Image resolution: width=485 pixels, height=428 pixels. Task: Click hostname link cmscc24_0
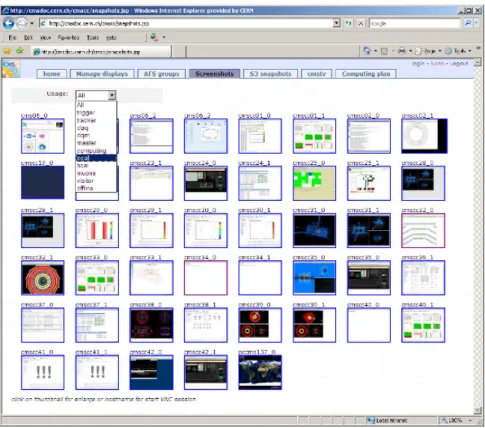[200, 163]
